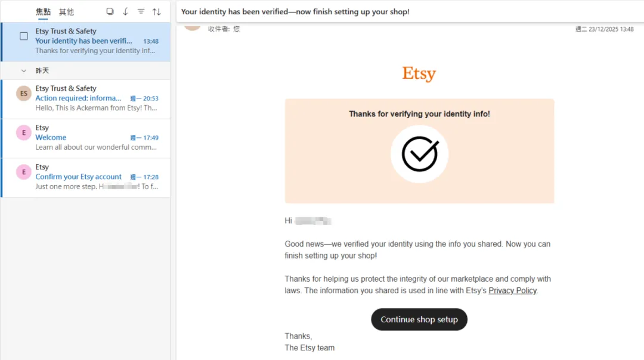Image resolution: width=644 pixels, height=360 pixels.
Task: Click the sender avatar in reading pane
Action: click(191, 25)
